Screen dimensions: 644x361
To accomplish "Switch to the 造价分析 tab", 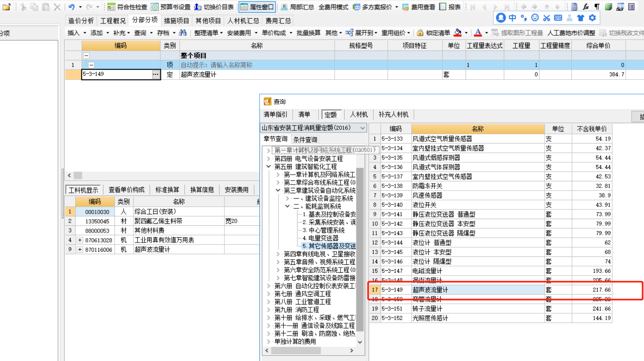I will click(x=81, y=21).
